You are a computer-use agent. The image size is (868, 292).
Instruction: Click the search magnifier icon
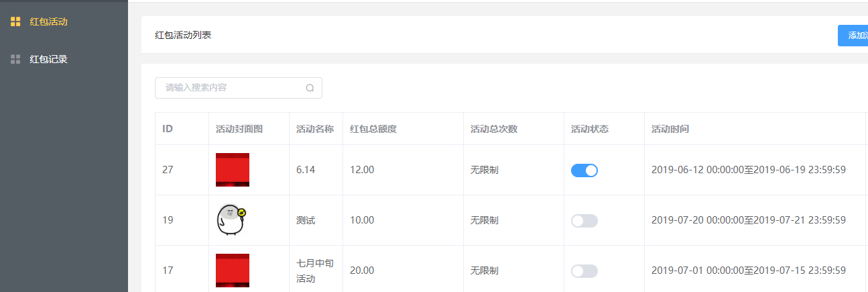tap(310, 88)
